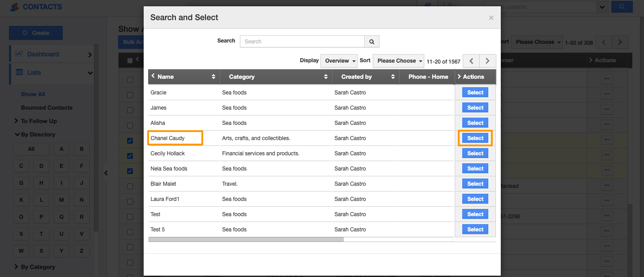Select the Chanel Caudy contact
The image size is (644, 277).
(475, 138)
